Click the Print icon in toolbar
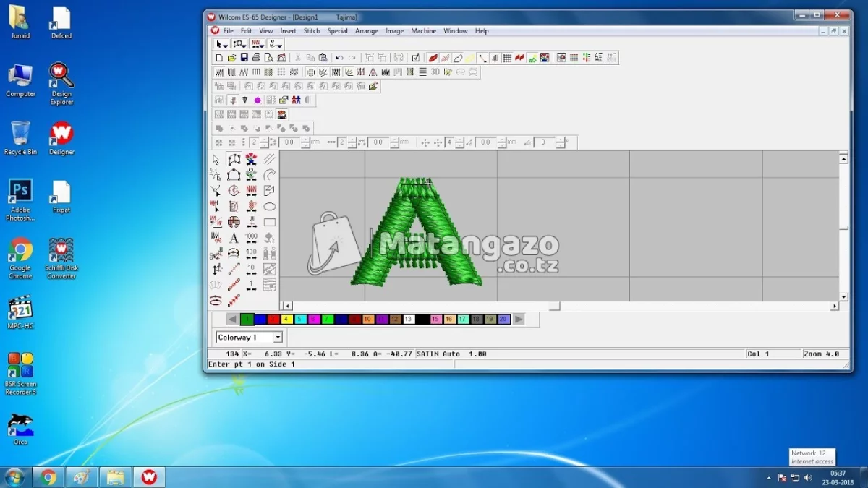This screenshot has height=488, width=868. pos(256,58)
